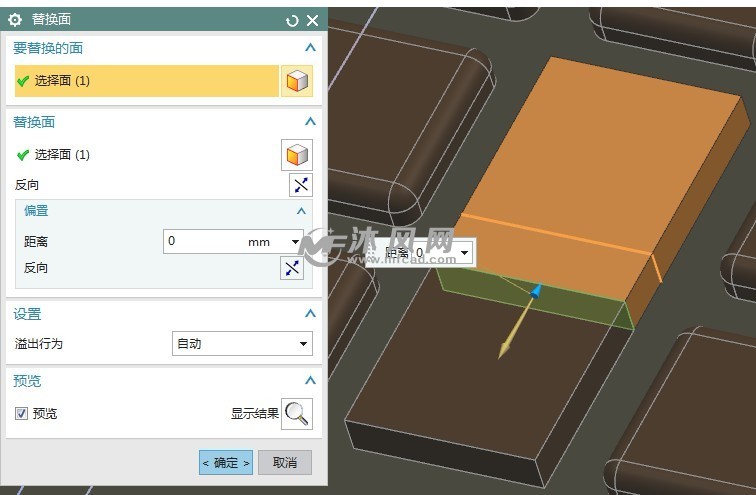
Task: Click the 显示结果 magnifier icon
Action: click(x=297, y=414)
